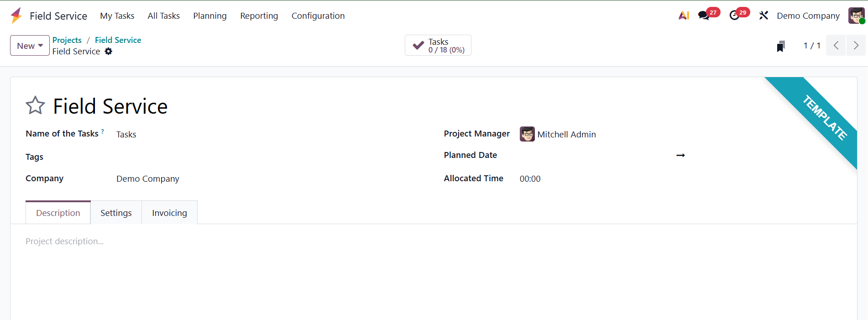Screen dimensions: 868x320
Task: Expand the New button dropdown
Action: tap(30, 46)
